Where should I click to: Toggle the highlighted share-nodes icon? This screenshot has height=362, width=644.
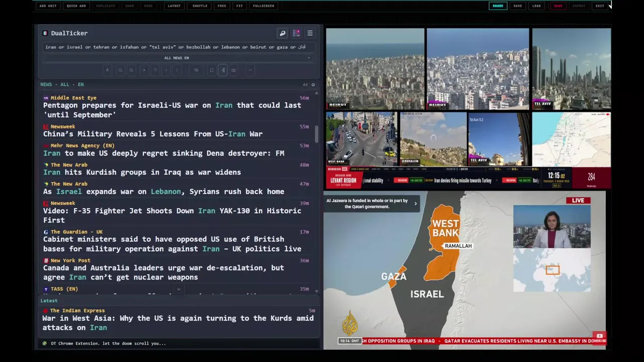click(x=223, y=70)
